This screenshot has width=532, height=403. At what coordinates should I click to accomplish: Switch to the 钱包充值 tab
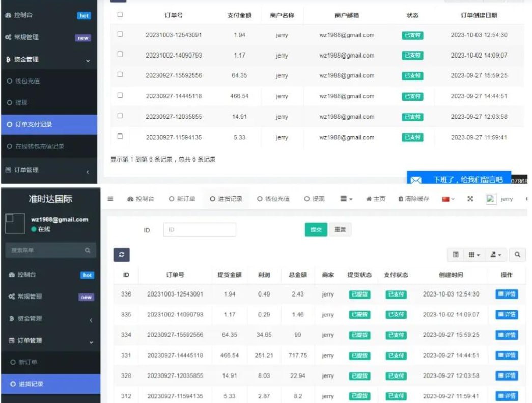click(273, 199)
